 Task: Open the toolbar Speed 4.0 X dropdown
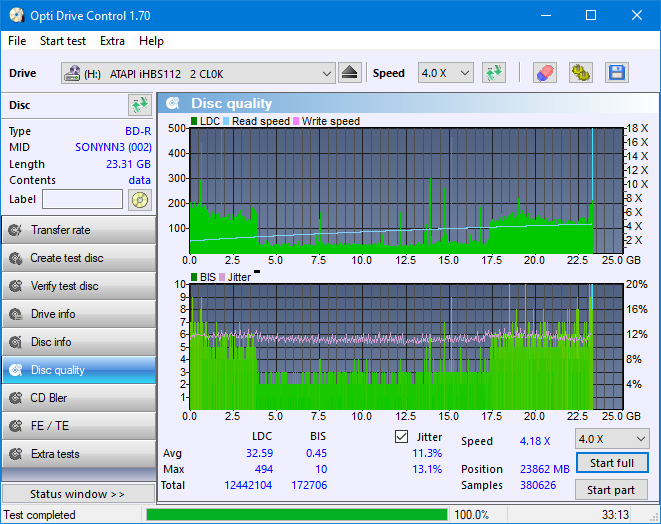click(446, 73)
